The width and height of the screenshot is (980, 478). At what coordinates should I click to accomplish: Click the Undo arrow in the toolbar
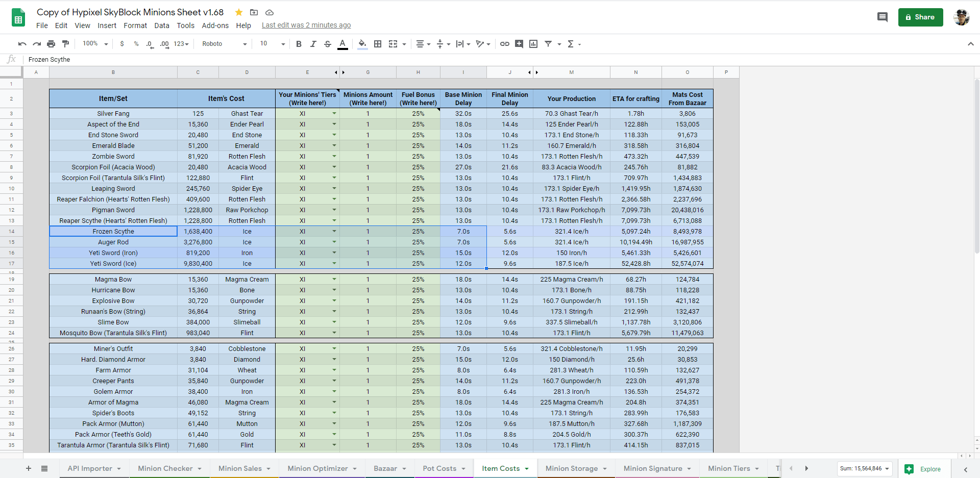pyautogui.click(x=22, y=44)
